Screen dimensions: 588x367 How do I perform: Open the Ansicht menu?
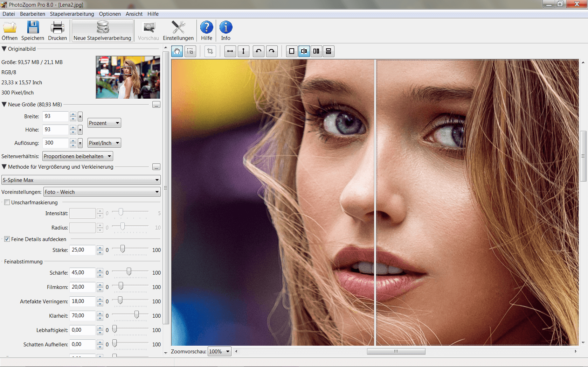point(134,14)
